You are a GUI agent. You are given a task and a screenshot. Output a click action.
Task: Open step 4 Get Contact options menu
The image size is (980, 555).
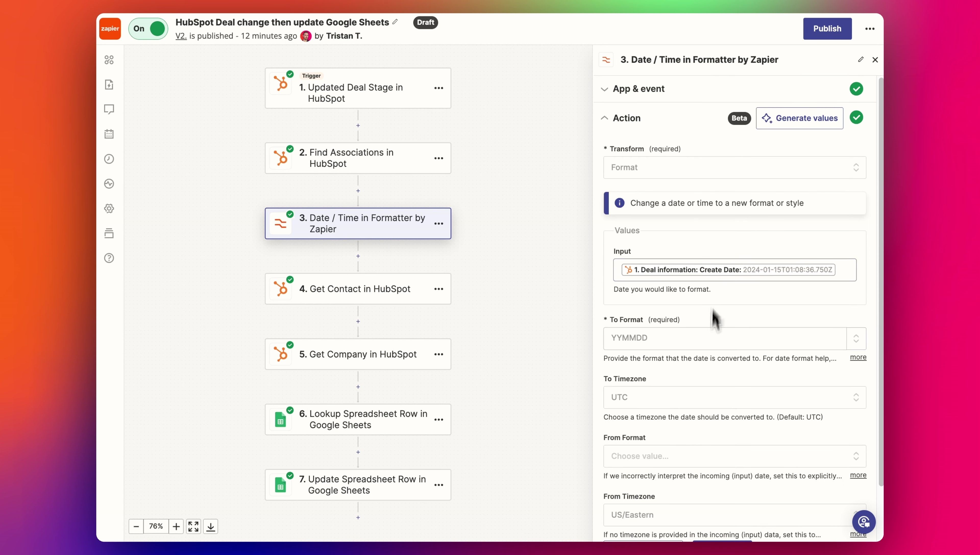point(438,289)
